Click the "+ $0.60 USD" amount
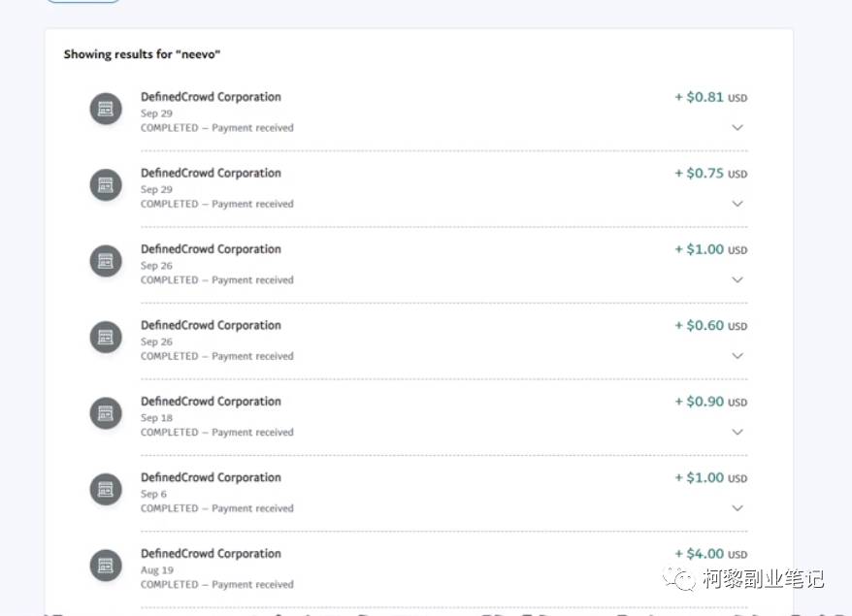This screenshot has width=852, height=616. (710, 325)
